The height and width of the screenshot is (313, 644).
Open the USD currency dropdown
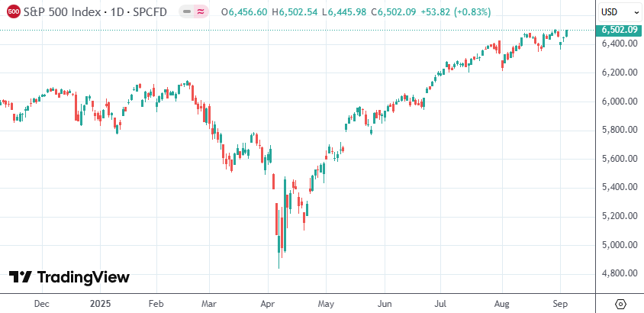620,12
